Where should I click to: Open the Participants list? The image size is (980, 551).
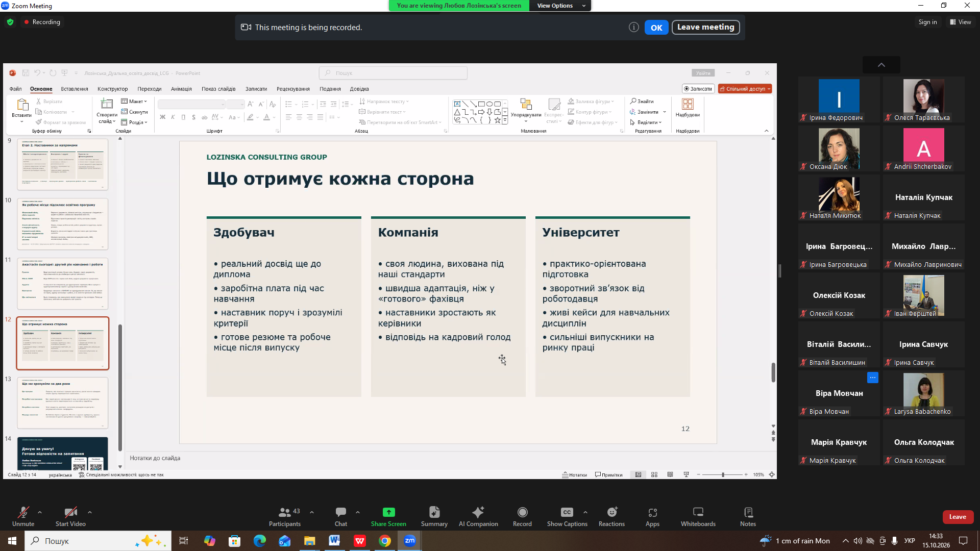(285, 516)
